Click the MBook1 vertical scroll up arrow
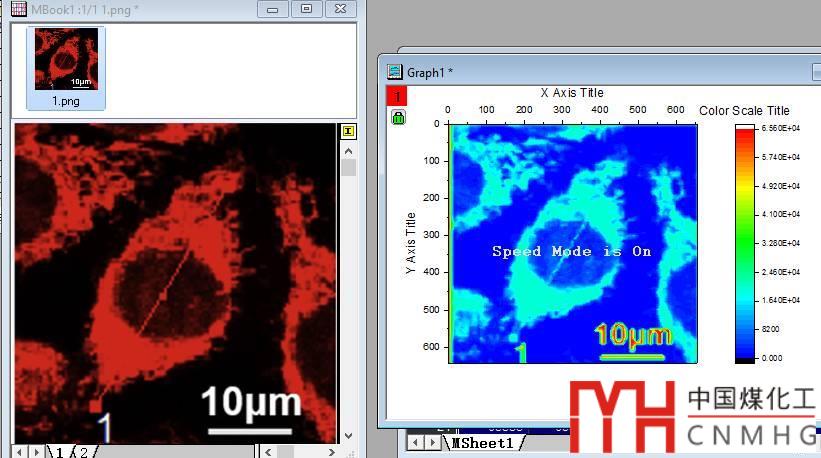Viewport: 821px width, 458px height. (349, 151)
